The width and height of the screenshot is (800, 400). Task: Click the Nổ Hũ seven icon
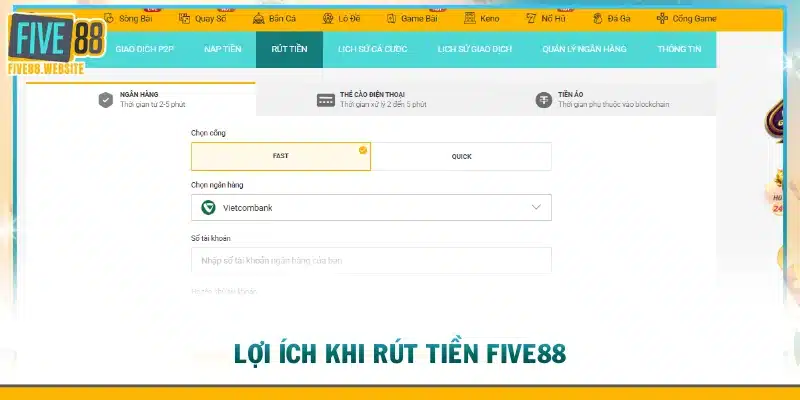tap(531, 19)
